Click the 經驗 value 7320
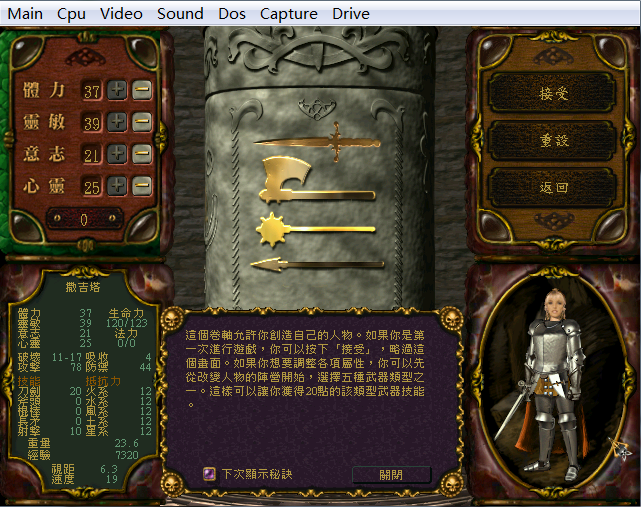The width and height of the screenshot is (641, 507). [x=127, y=455]
